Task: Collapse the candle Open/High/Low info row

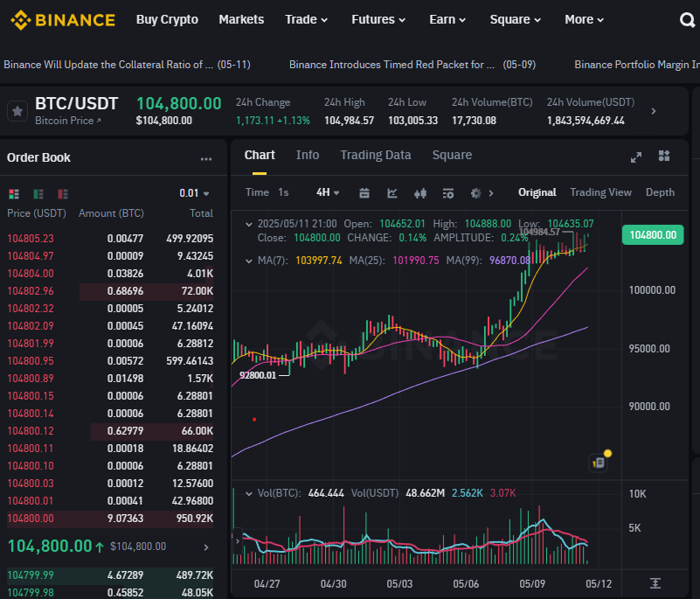Action: point(249,224)
